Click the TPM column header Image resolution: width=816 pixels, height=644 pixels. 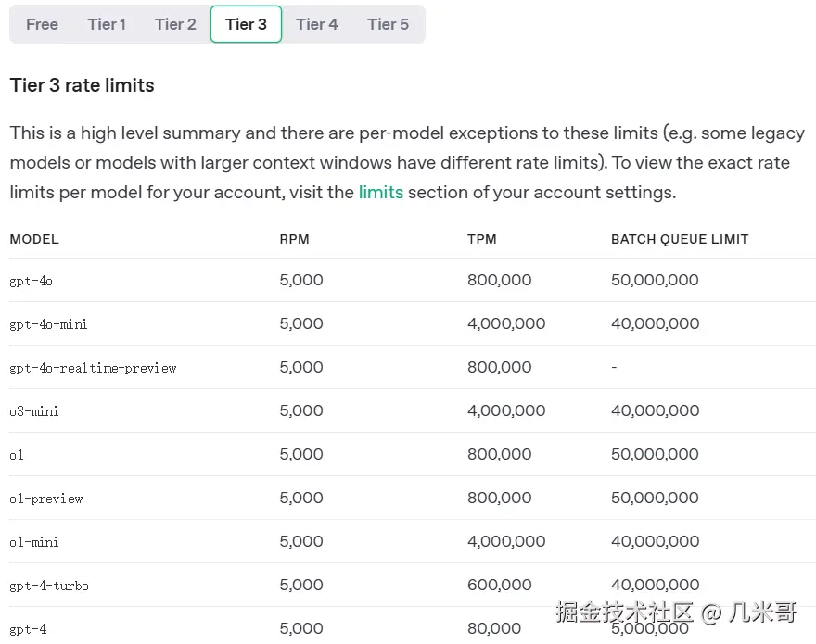(x=482, y=239)
